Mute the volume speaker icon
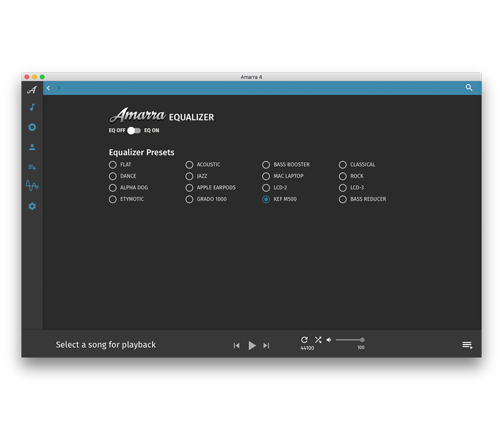The image size is (503, 448). point(329,339)
